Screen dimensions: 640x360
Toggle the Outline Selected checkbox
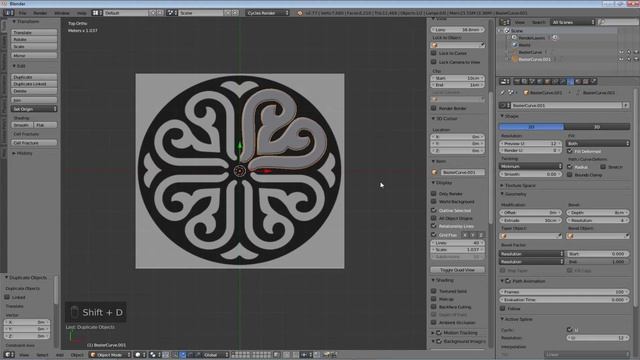(x=433, y=210)
